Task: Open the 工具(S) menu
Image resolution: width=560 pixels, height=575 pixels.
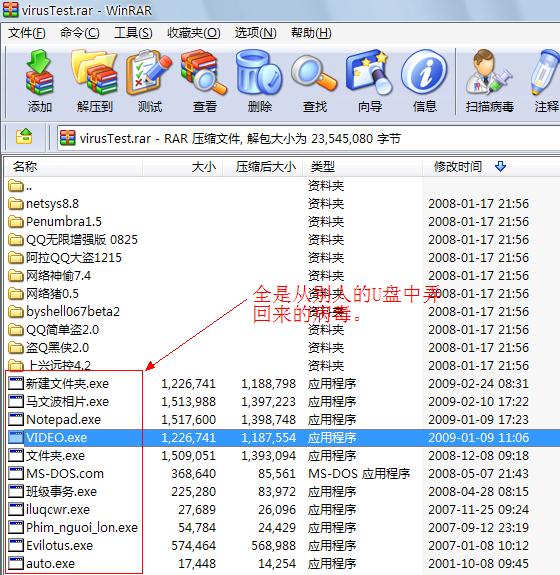Action: tap(133, 33)
